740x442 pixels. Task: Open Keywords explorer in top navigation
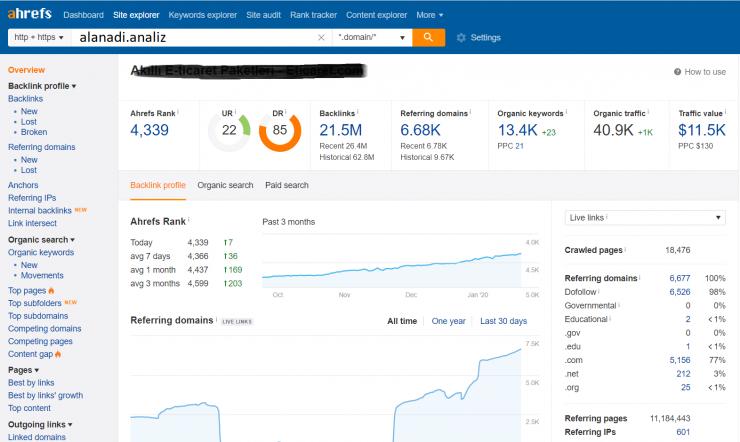tap(202, 15)
